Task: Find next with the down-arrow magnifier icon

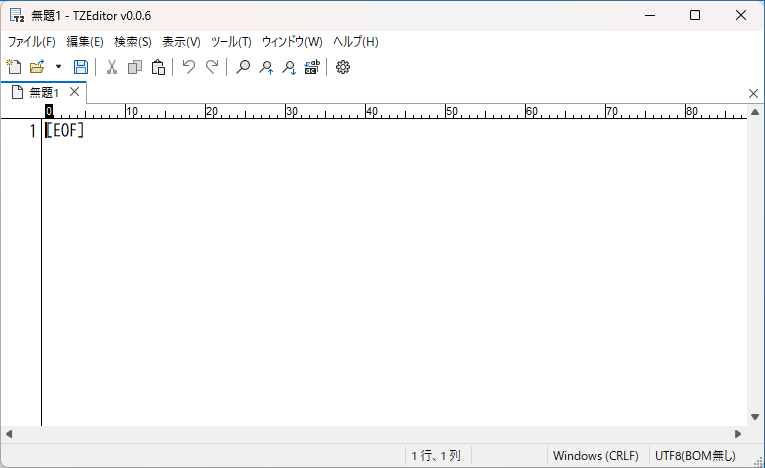Action: [289, 67]
